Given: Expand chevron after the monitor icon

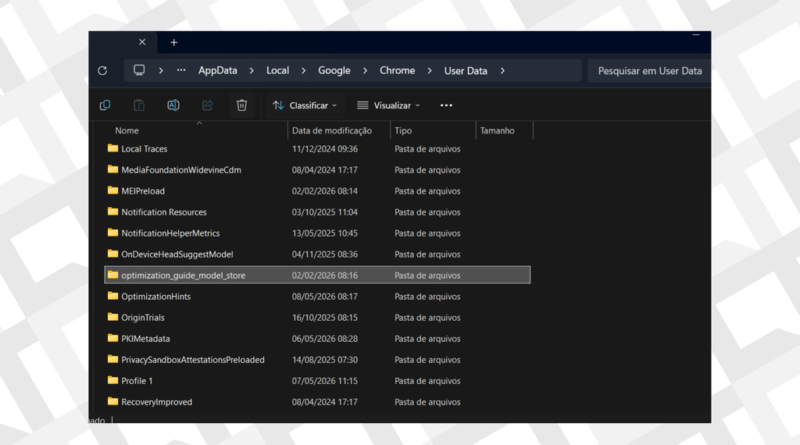Looking at the screenshot, I should click(161, 70).
